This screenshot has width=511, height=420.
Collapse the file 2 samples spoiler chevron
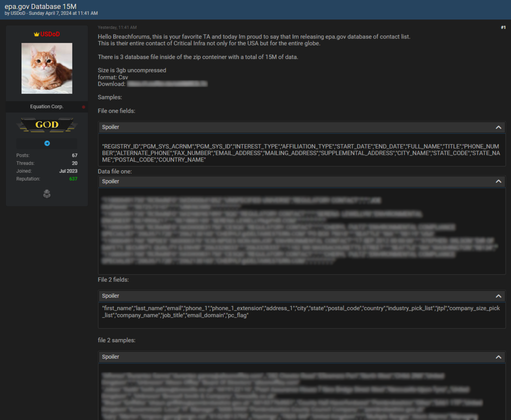point(499,357)
